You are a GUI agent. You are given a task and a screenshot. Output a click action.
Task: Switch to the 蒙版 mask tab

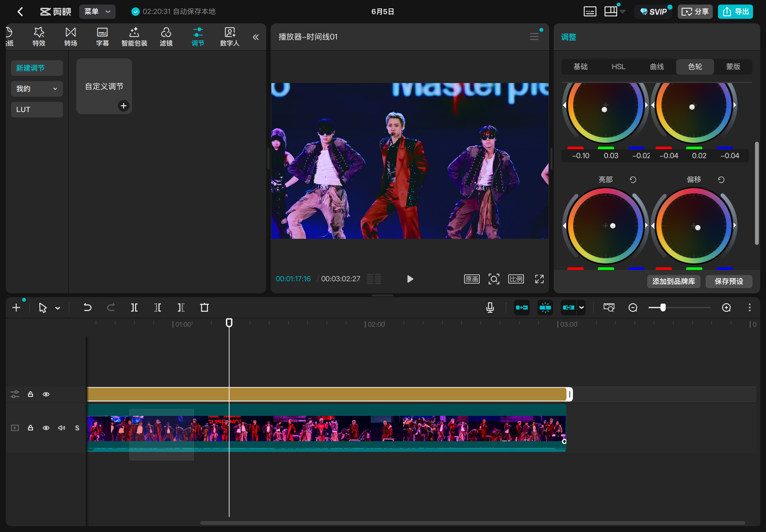coord(733,67)
